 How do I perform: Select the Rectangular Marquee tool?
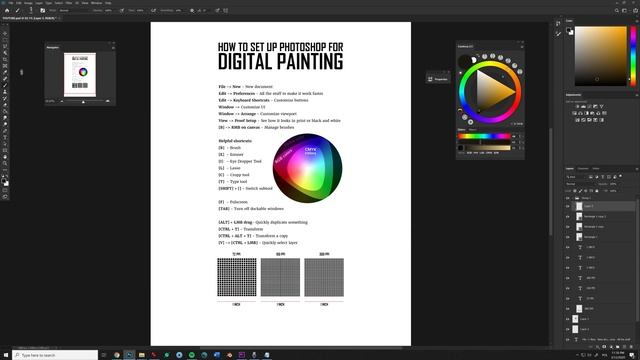click(x=5, y=40)
